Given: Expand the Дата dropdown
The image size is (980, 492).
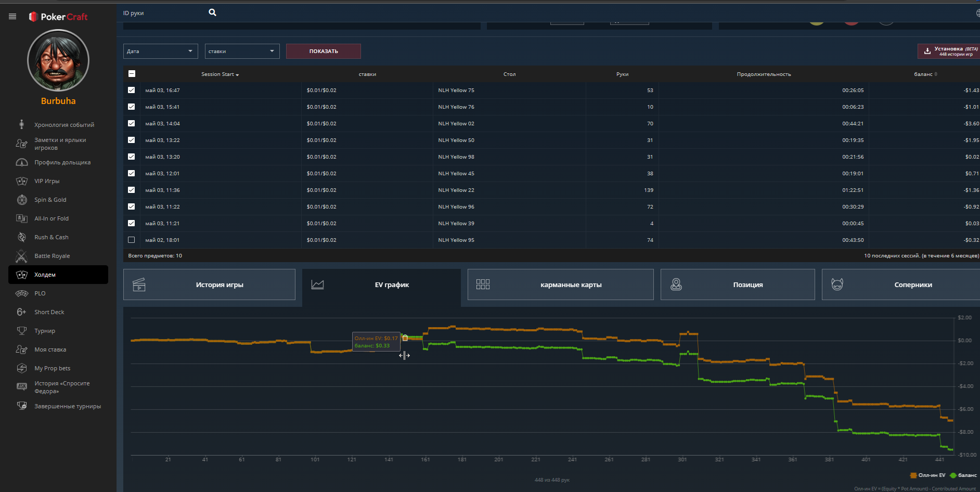Looking at the screenshot, I should 161,51.
